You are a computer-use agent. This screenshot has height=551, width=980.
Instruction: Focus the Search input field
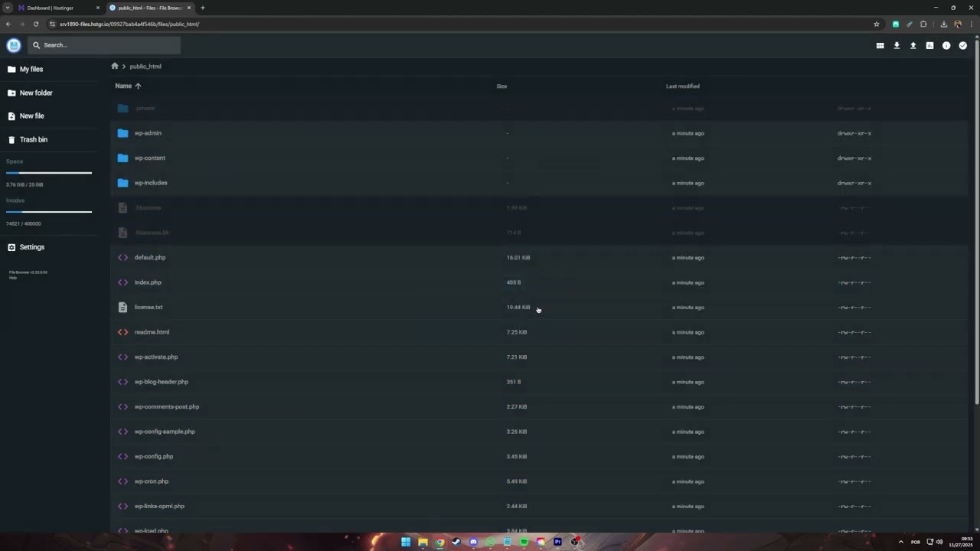[x=104, y=45]
